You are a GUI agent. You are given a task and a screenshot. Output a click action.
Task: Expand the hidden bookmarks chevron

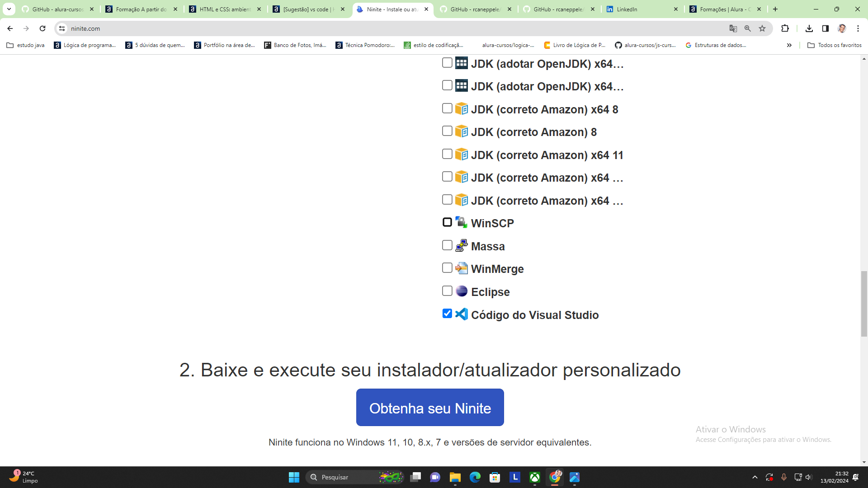(789, 45)
